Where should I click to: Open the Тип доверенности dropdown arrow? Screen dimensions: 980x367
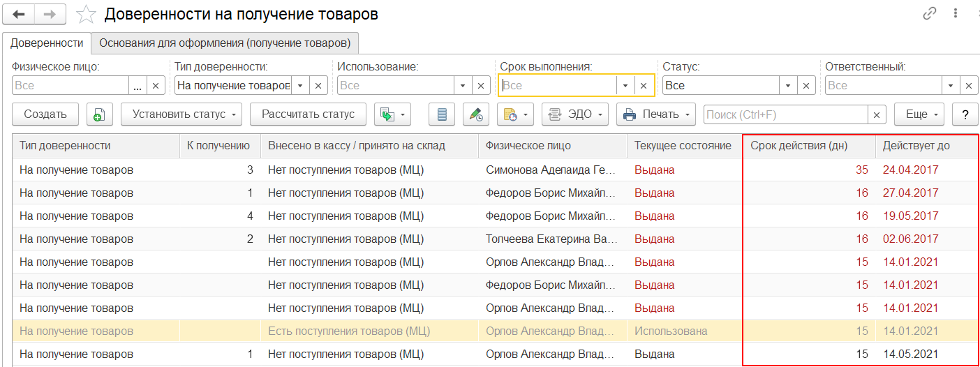[x=300, y=85]
